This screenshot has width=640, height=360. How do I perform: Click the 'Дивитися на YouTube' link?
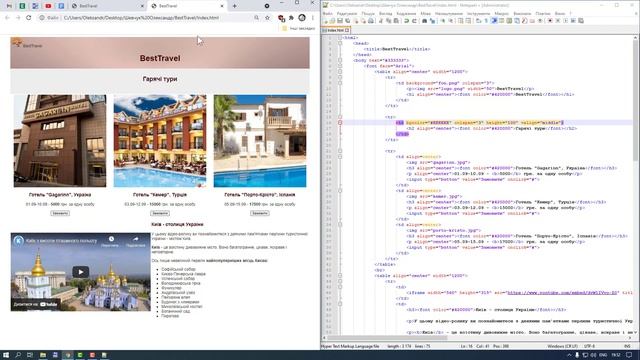(x=36, y=304)
